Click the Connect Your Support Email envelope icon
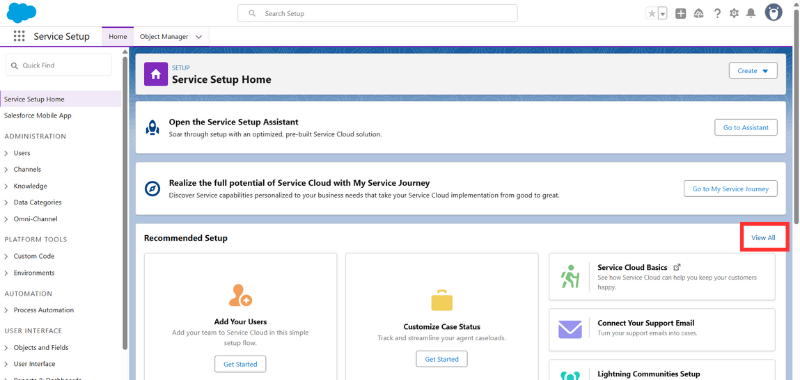 pos(570,330)
